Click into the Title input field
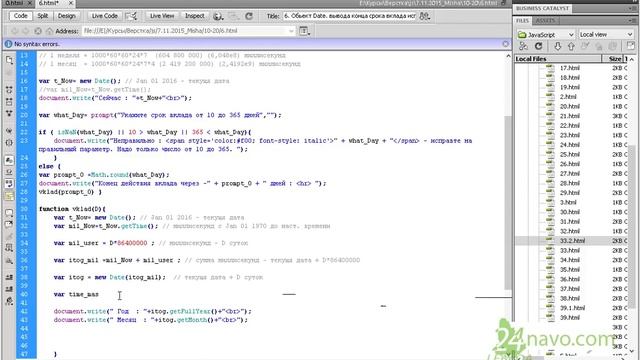Viewport: 640px width, 360px height. [x=349, y=16]
